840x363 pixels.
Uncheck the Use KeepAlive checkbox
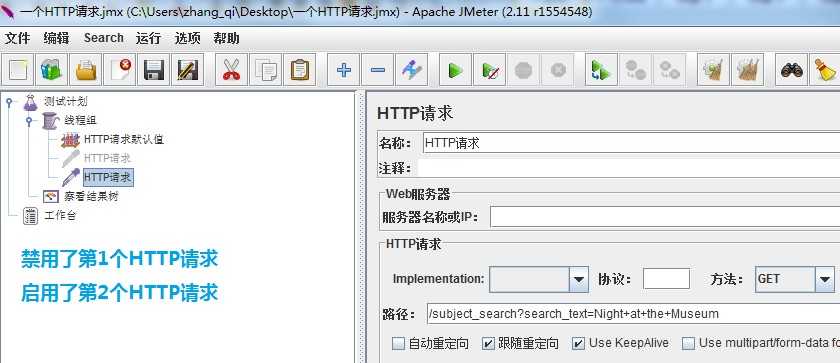click(578, 343)
